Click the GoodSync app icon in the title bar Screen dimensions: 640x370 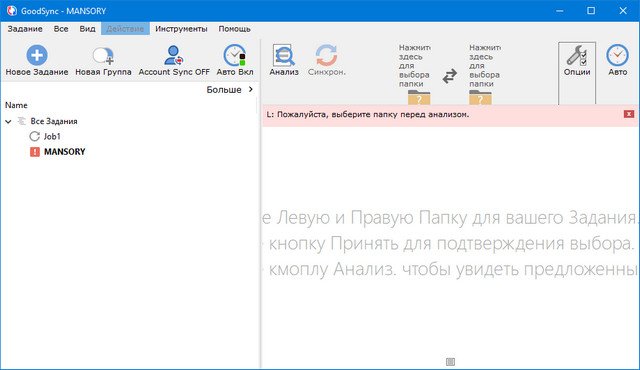point(11,11)
